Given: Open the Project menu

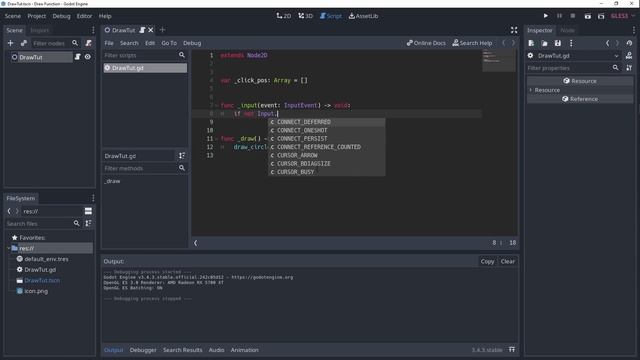Looking at the screenshot, I should click(36, 16).
